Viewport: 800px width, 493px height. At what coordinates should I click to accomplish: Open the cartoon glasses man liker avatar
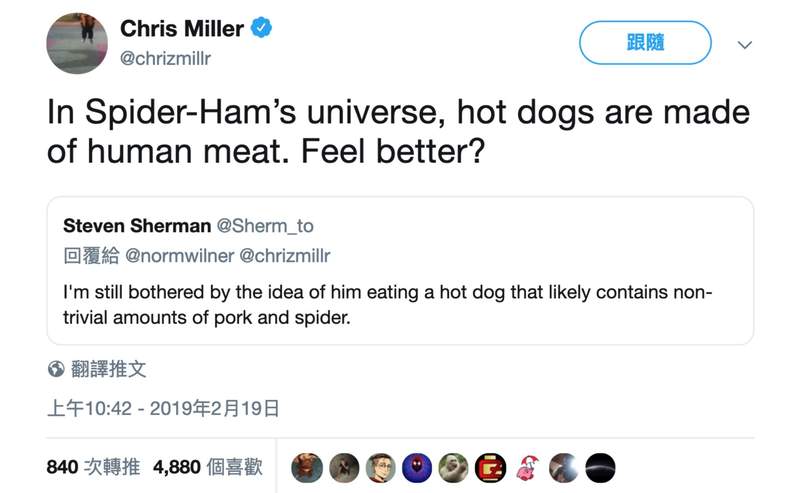click(x=381, y=467)
